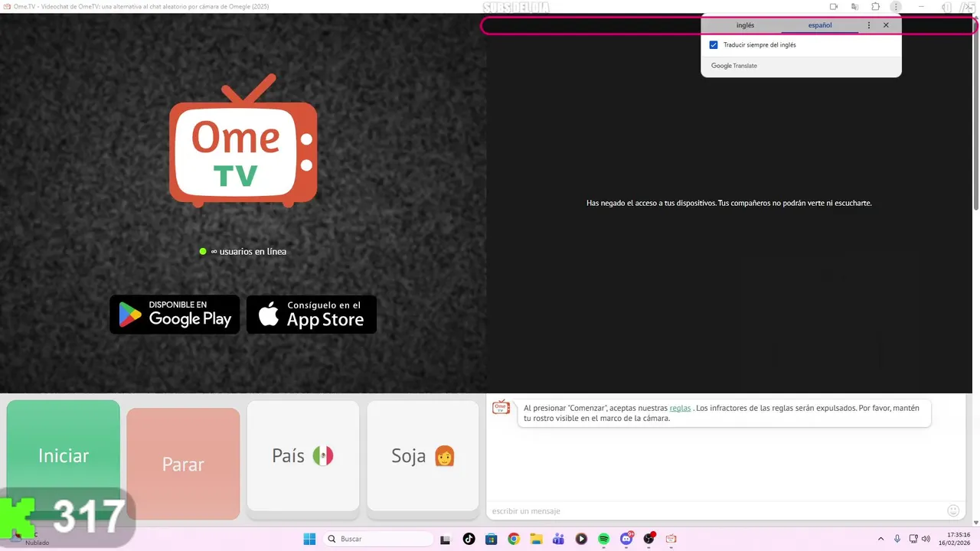Open translate popup more options menu
The width and height of the screenshot is (980, 551).
[868, 25]
